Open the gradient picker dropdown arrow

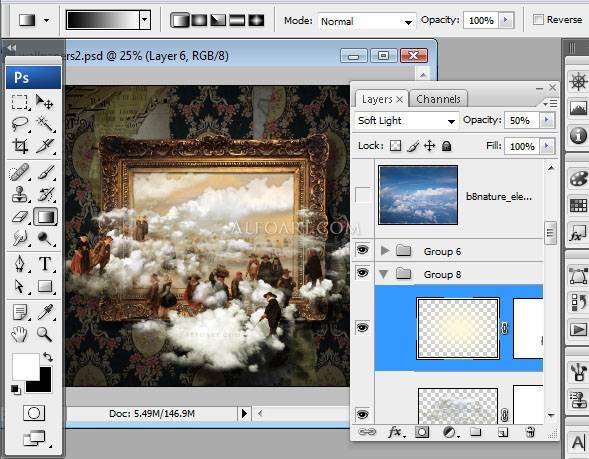point(145,20)
